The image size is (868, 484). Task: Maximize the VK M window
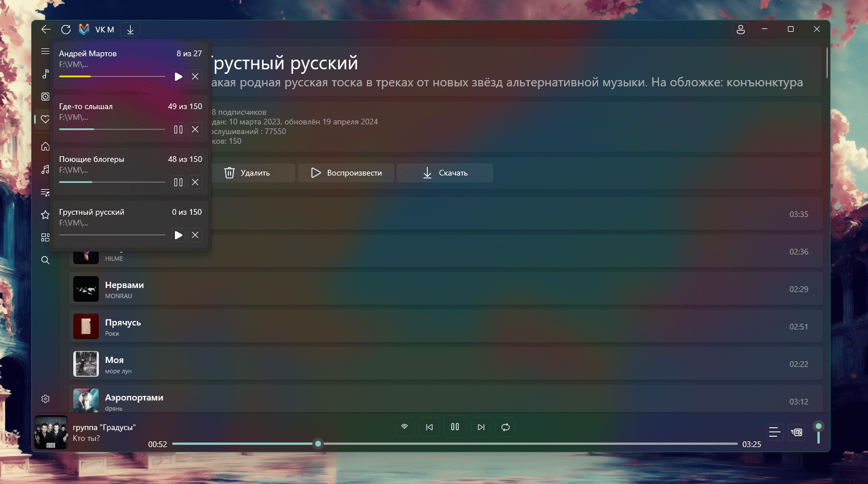pos(791,29)
